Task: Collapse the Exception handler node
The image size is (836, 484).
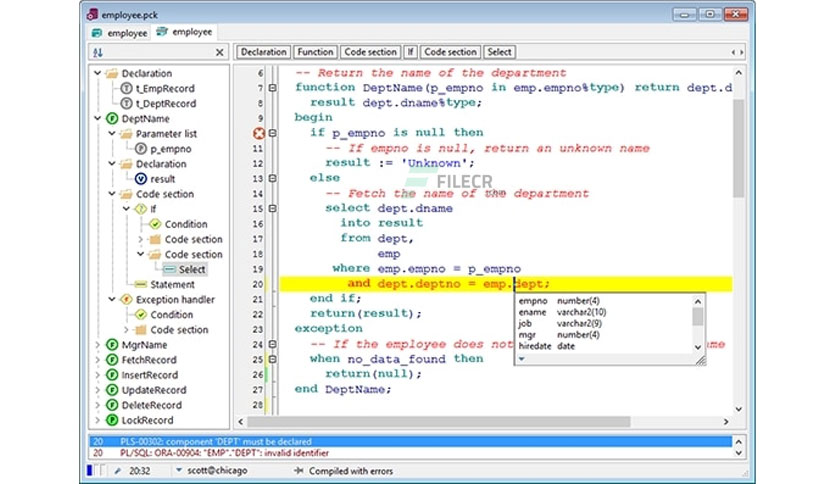Action: (112, 300)
